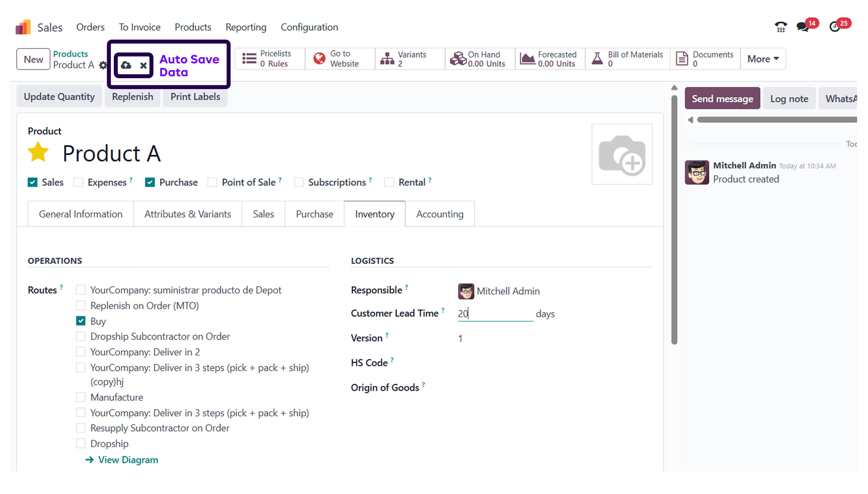Screen dimensions: 868x494
Task: Enable the Expenses checkbox
Action: [78, 182]
